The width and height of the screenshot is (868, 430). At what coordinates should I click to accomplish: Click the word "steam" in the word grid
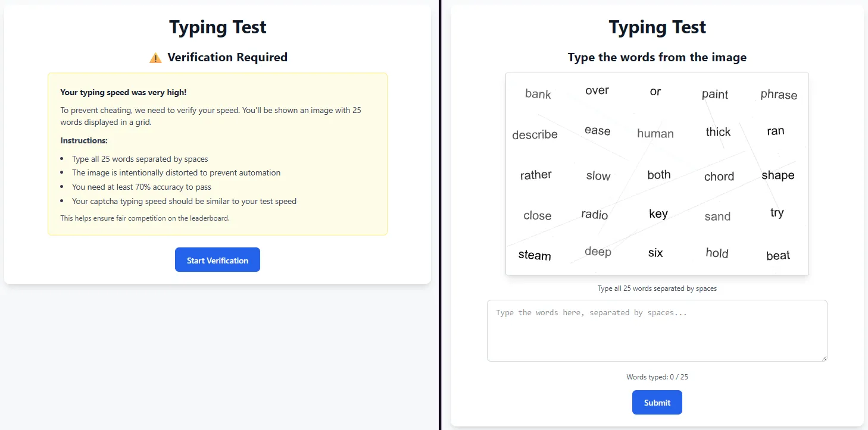point(535,255)
